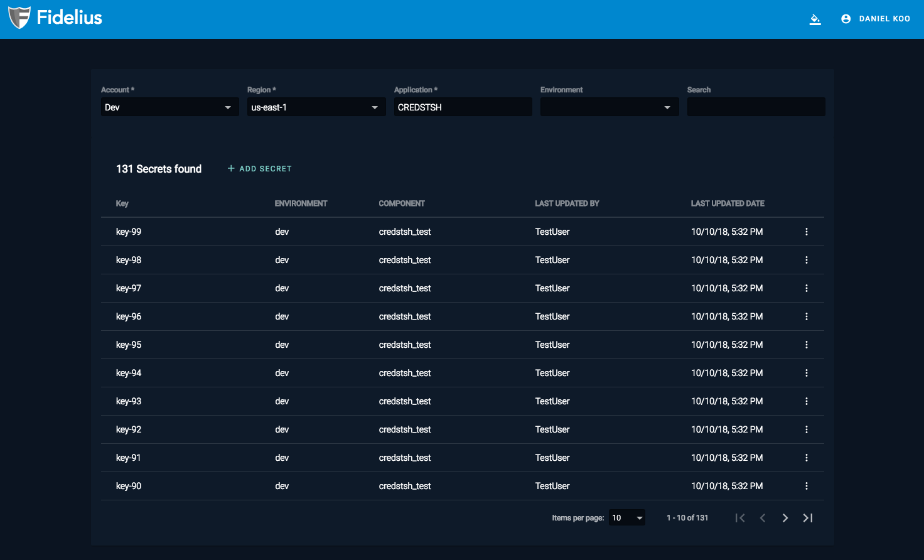This screenshot has width=924, height=560.
Task: Select the key-90 cell
Action: click(129, 486)
